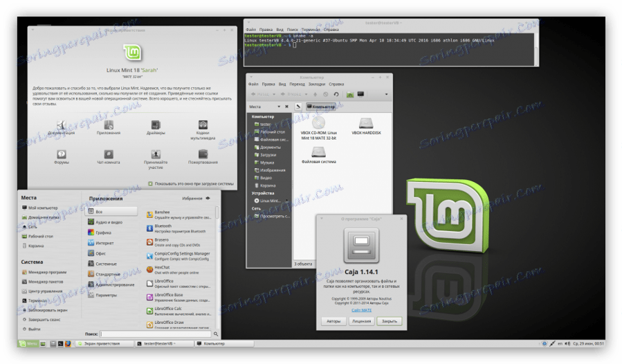622x364 pixels.
Task: Toggle 'Показывать это окно при загрузке системы' checkbox
Action: (150, 184)
